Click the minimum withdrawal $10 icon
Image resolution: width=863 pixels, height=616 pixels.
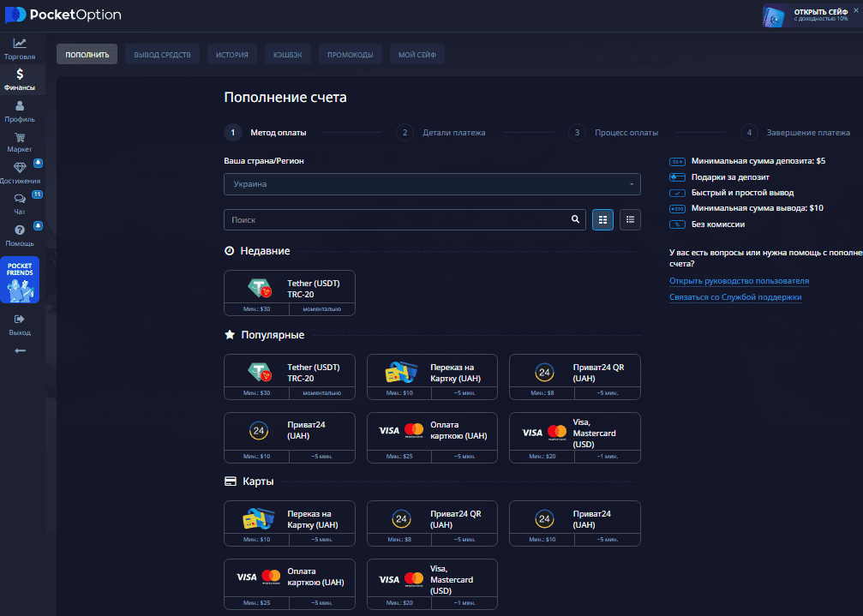[x=677, y=208]
